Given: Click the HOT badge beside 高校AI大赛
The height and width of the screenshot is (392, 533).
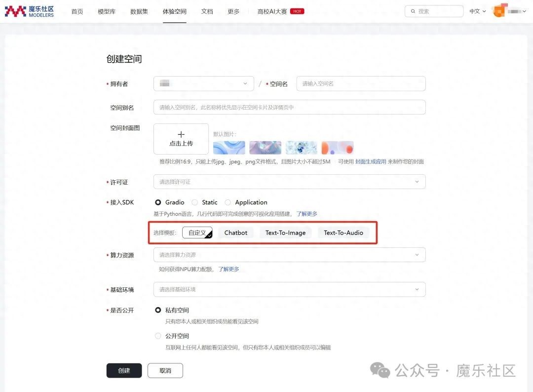Looking at the screenshot, I should (x=297, y=11).
